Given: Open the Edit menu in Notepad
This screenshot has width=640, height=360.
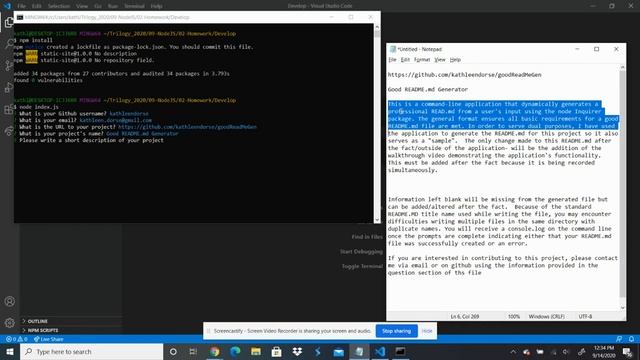Looking at the screenshot, I should click(405, 60).
